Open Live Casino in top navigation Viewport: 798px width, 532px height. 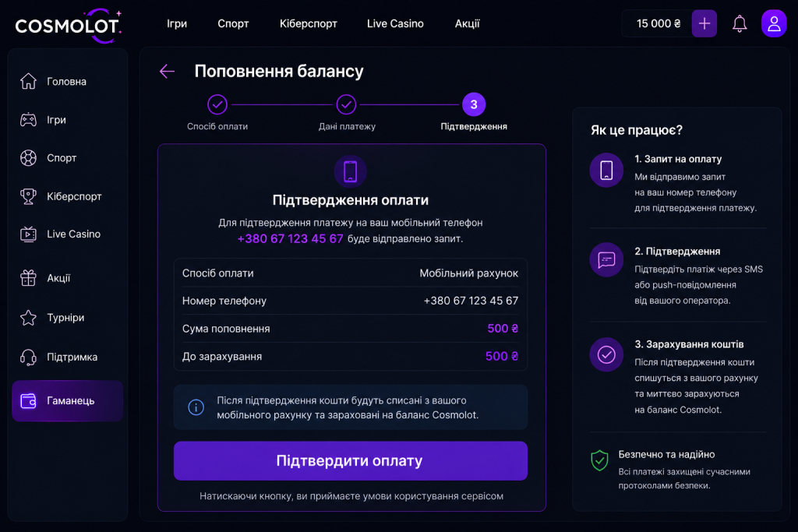click(395, 24)
